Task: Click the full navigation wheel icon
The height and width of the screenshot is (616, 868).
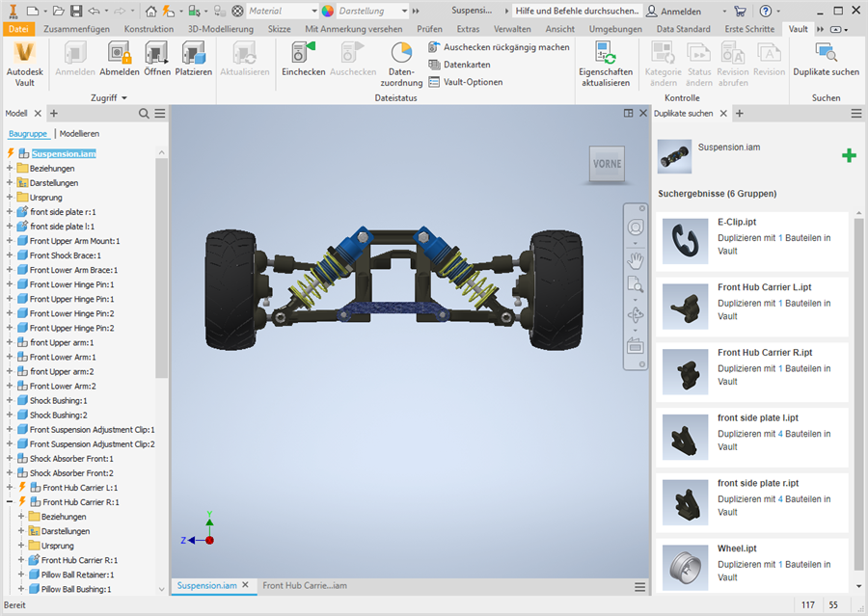Action: 636,227
